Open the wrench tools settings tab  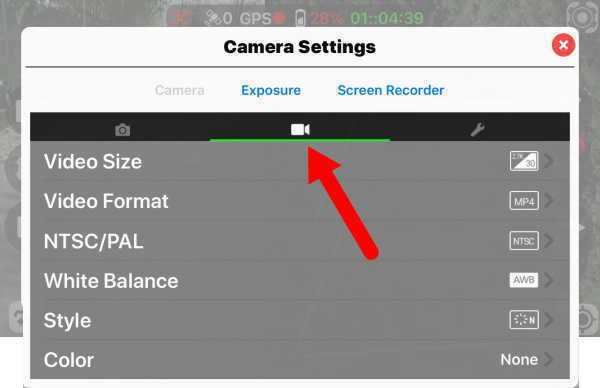tap(478, 130)
